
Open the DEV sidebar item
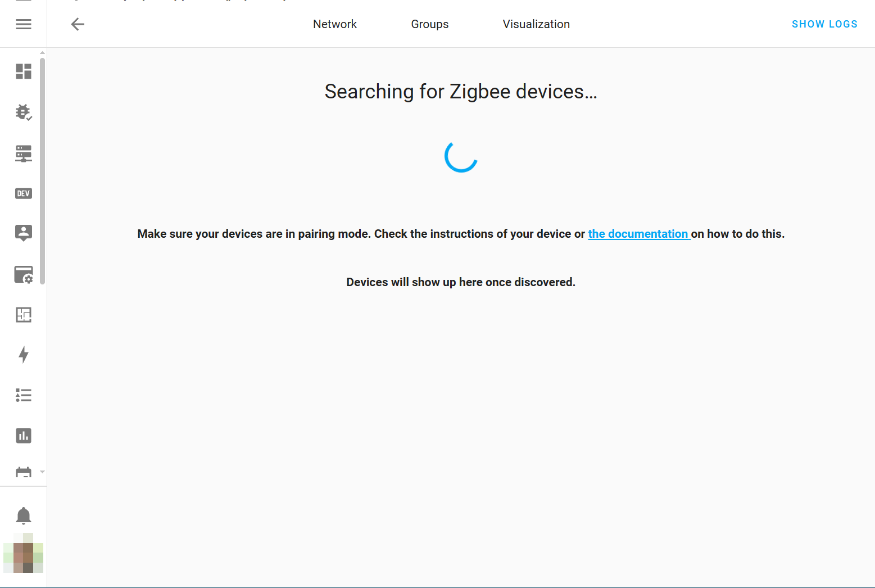(24, 193)
